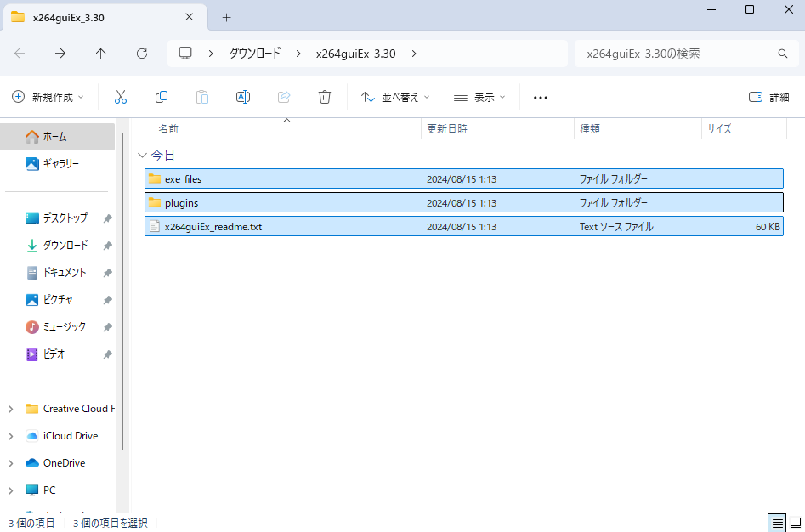Click the navigation pane scrollbar
This screenshot has width=805, height=532.
point(122,291)
